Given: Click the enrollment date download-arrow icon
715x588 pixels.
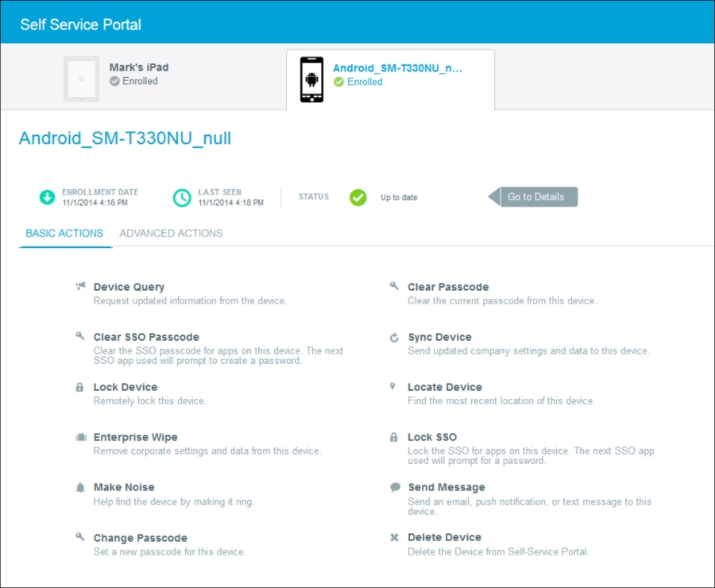Looking at the screenshot, I should (x=47, y=198).
